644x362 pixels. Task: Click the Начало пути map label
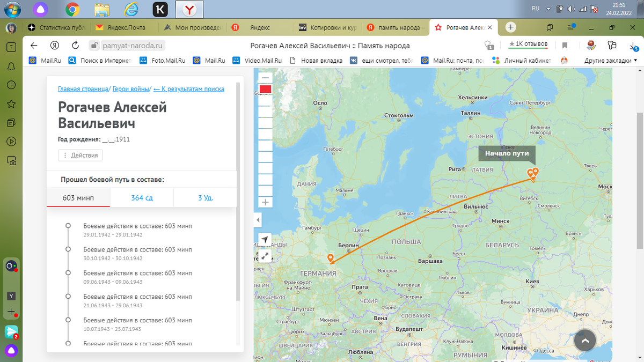pos(507,153)
